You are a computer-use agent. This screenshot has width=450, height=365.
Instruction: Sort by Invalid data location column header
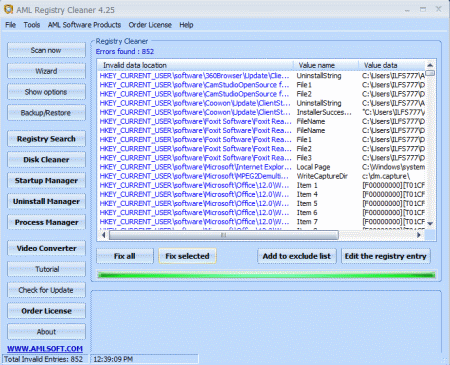pos(195,65)
